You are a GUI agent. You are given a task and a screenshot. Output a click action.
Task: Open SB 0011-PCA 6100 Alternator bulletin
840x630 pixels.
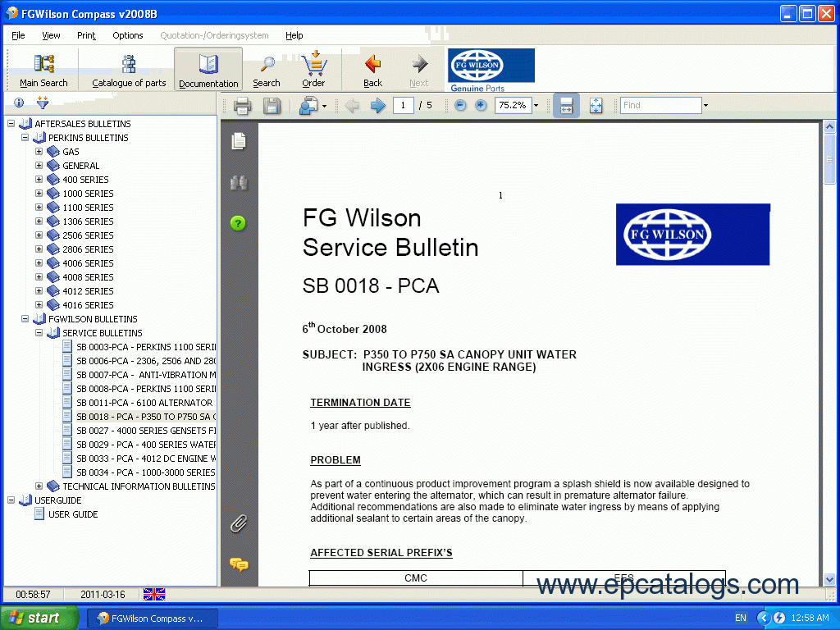(144, 402)
